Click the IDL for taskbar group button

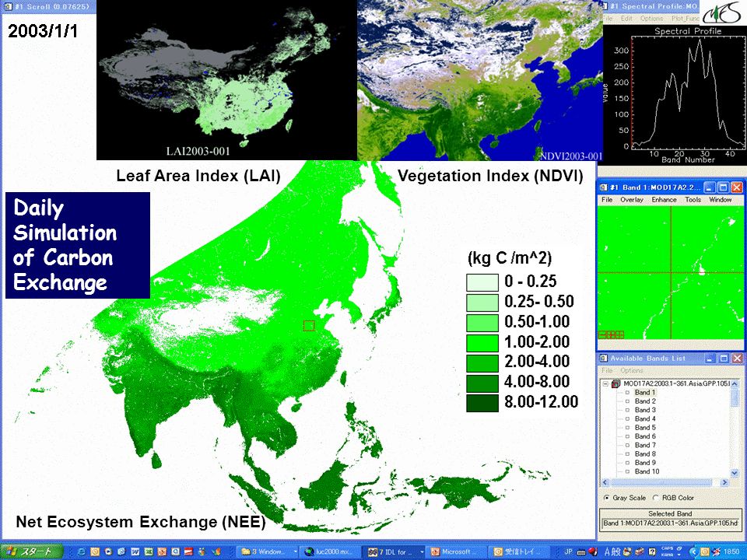[x=395, y=552]
